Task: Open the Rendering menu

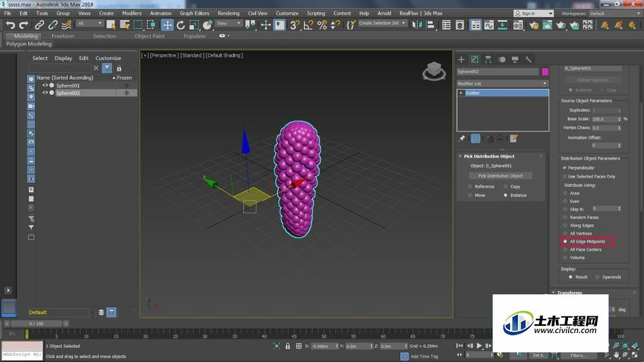Action: pos(229,13)
